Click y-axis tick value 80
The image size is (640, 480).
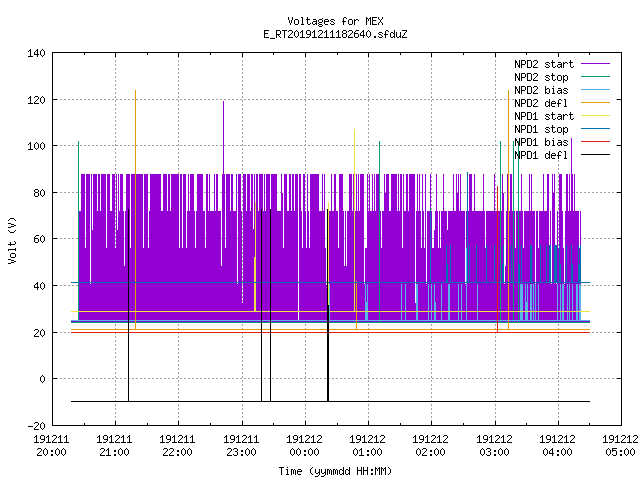40,193
